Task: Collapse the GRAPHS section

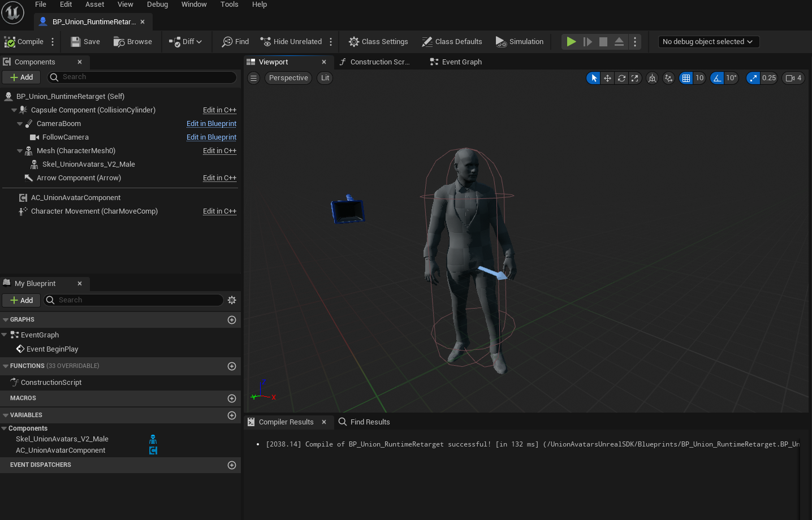Action: (6, 320)
